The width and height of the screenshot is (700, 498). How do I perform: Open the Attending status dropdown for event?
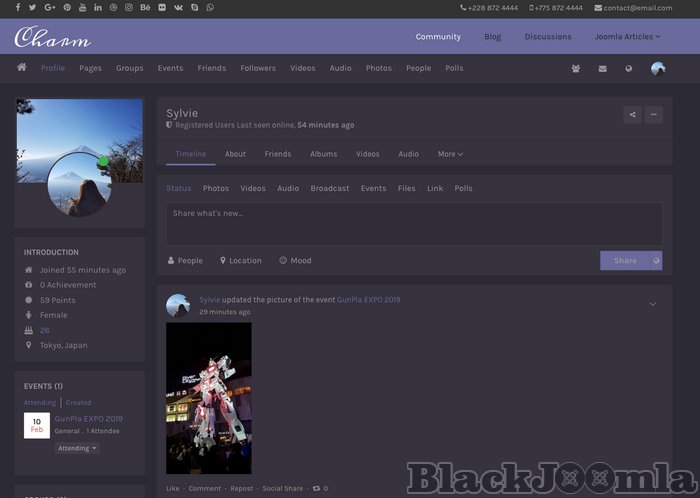point(77,449)
